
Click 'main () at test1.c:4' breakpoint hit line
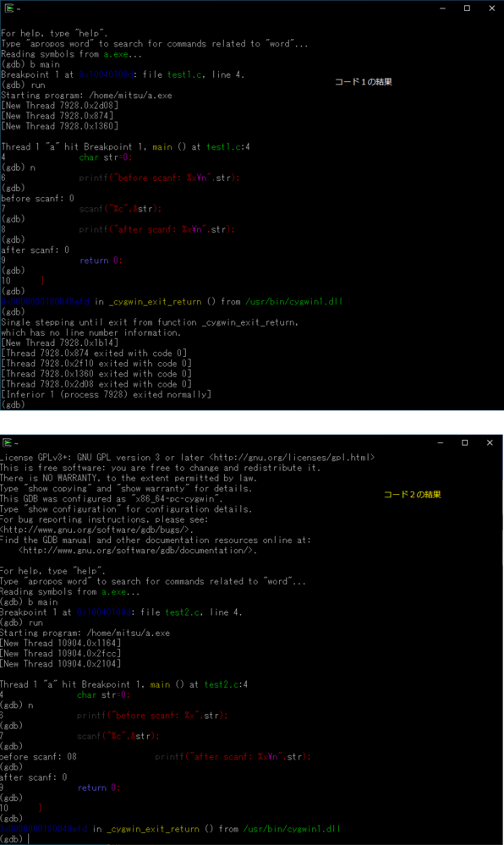point(126,146)
